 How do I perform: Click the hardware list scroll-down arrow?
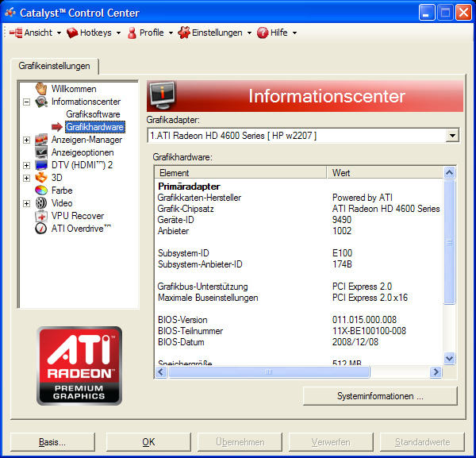tap(449, 358)
